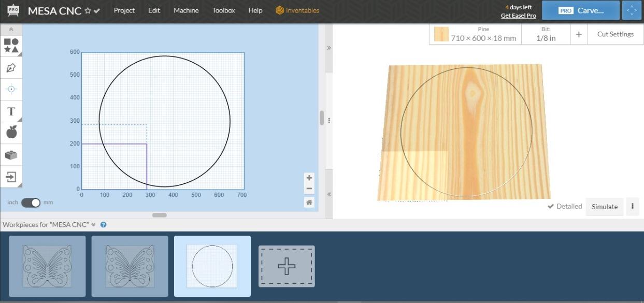Image resolution: width=644 pixels, height=303 pixels.
Task: Open the Bit 1/8 in selector
Action: pyautogui.click(x=546, y=34)
